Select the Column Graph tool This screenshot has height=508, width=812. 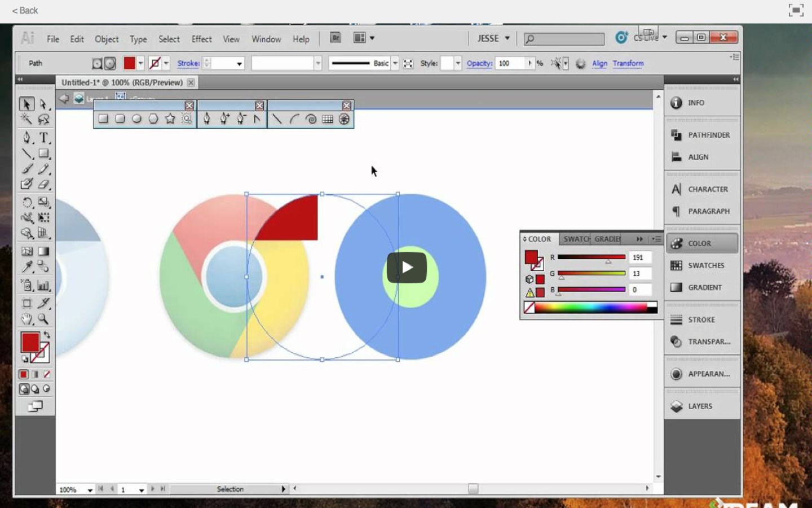coord(43,285)
